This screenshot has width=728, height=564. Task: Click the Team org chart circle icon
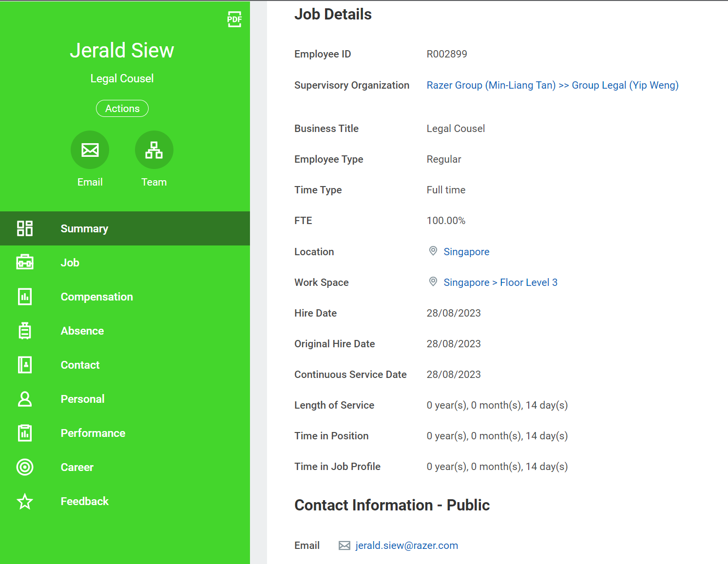[x=154, y=150]
